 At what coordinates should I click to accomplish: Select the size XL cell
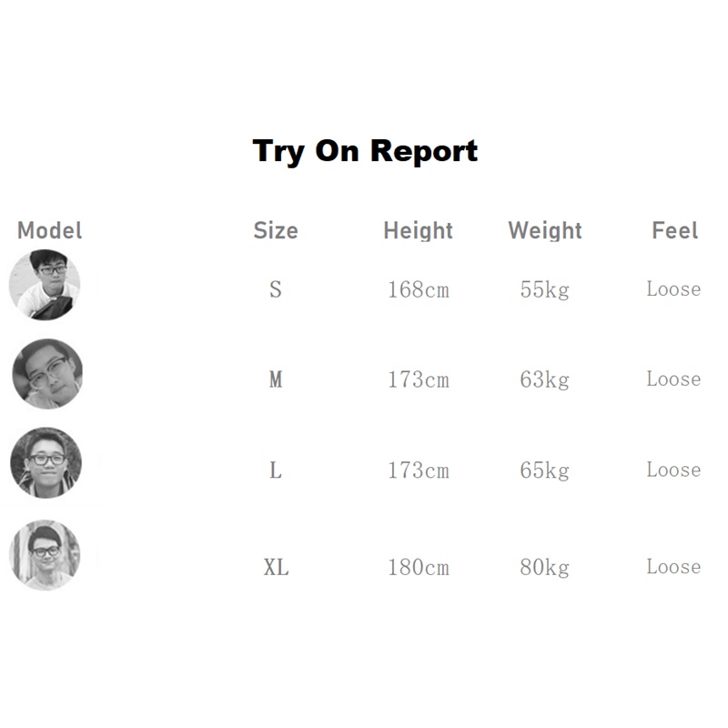point(276,567)
